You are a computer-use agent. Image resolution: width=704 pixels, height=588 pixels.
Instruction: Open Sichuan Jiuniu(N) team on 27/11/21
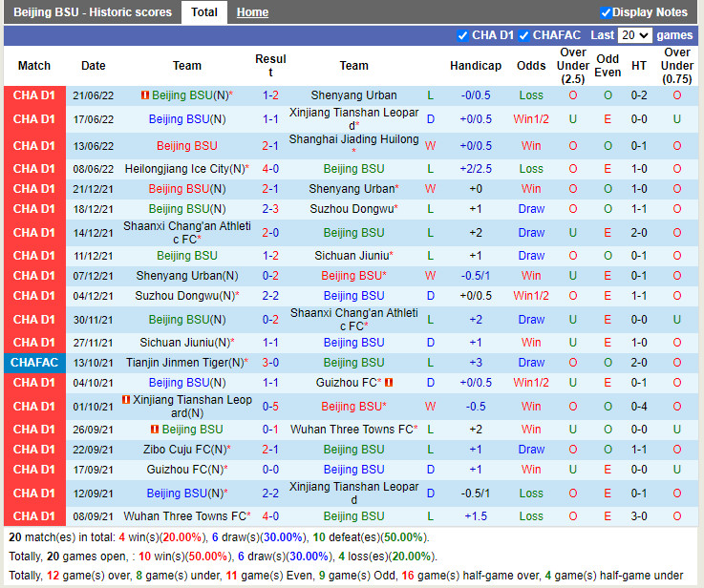[x=184, y=343]
